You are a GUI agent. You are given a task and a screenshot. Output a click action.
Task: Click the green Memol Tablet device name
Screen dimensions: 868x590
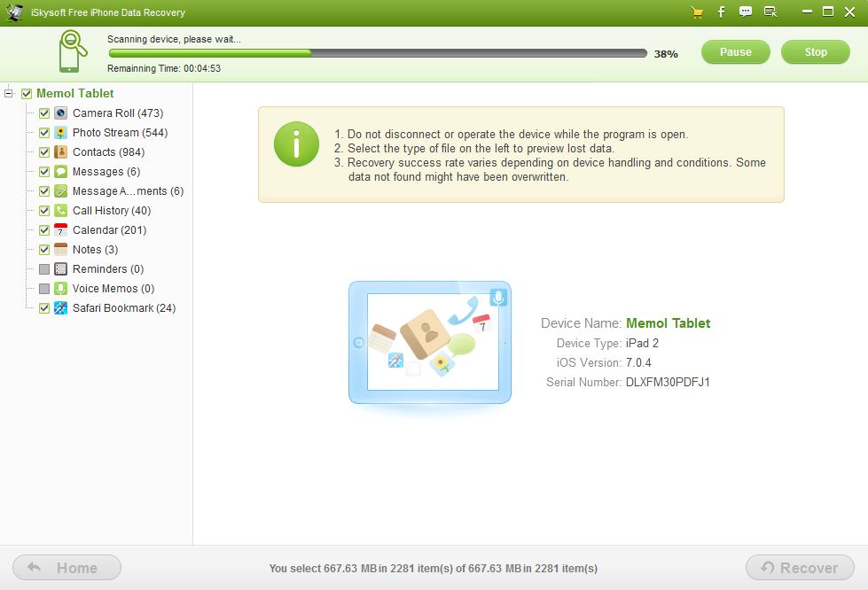[x=669, y=323]
